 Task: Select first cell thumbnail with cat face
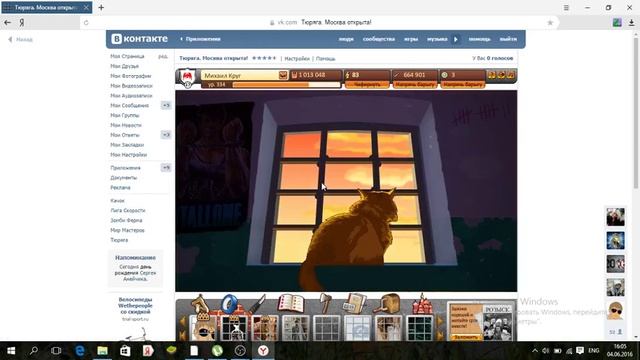[x=203, y=328]
